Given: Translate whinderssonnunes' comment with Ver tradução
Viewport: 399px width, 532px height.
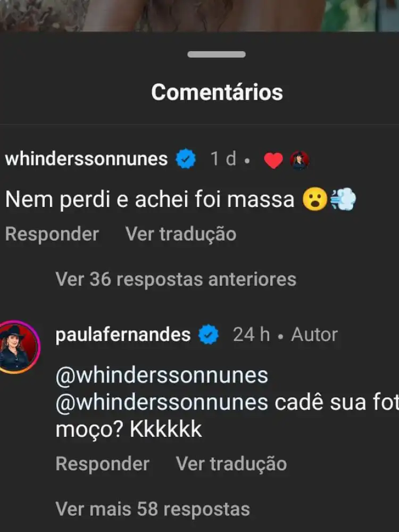Looking at the screenshot, I should (x=181, y=234).
